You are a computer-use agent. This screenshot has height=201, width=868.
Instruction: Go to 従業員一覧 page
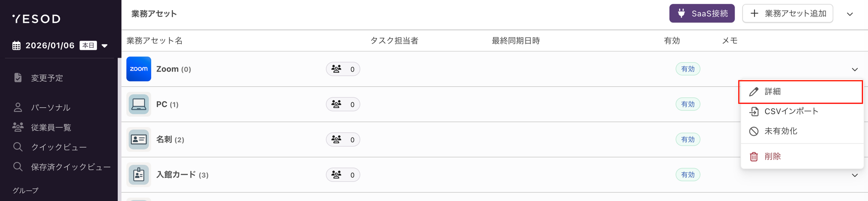click(x=51, y=127)
